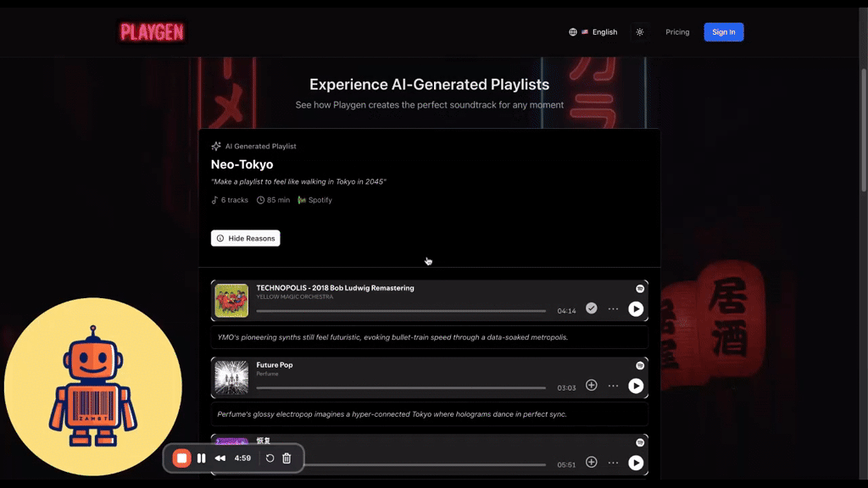Stop the screen recording
Image resolution: width=868 pixels, height=488 pixels.
click(181, 458)
